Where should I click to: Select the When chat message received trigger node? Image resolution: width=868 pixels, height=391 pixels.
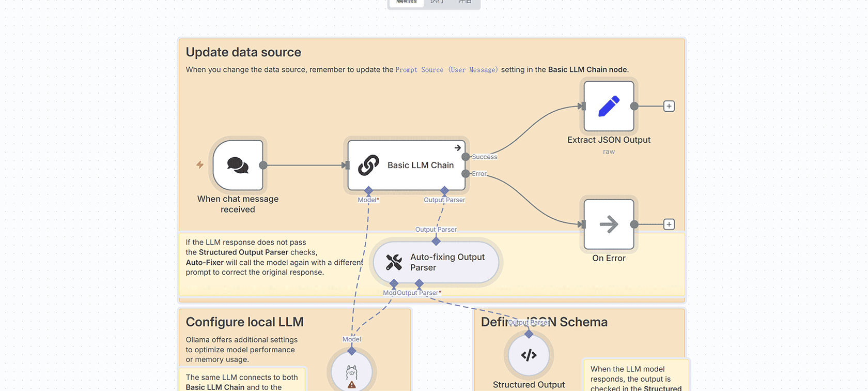238,166
